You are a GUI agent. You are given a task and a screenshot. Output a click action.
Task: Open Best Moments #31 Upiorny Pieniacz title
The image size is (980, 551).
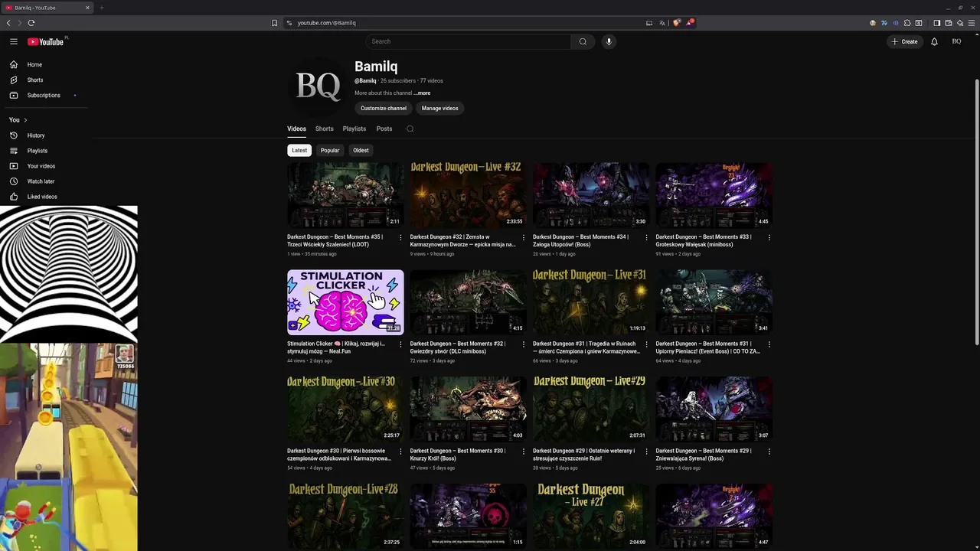click(x=708, y=347)
